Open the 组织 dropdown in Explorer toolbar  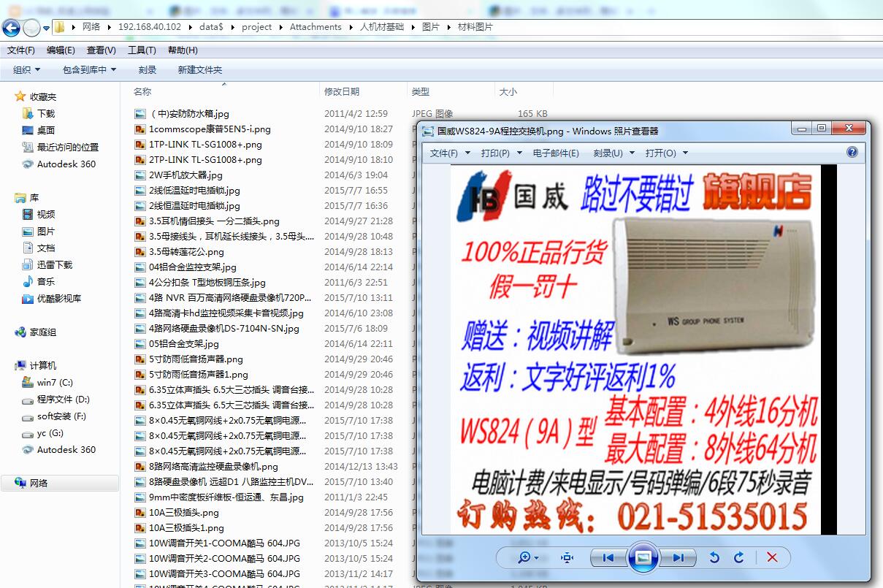tap(27, 69)
